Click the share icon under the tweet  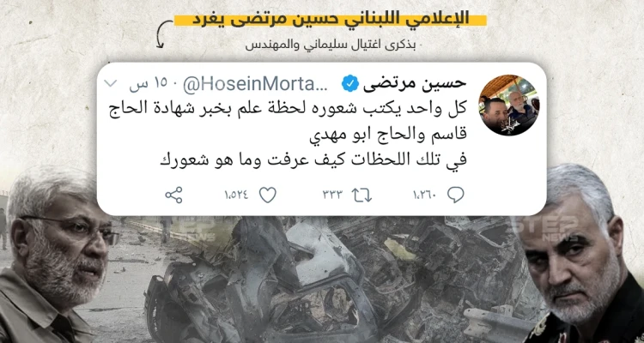pyautogui.click(x=173, y=195)
